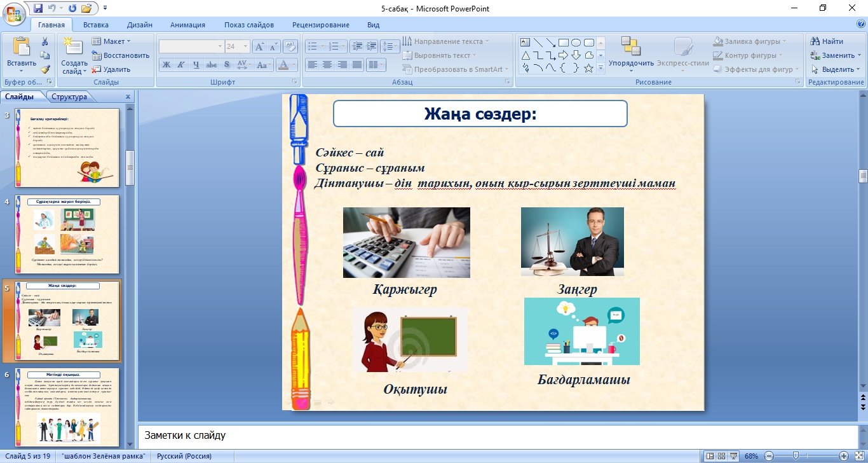Image resolution: width=868 pixels, height=463 pixels.
Task: Open the line spacing dropdown
Action: 390,46
